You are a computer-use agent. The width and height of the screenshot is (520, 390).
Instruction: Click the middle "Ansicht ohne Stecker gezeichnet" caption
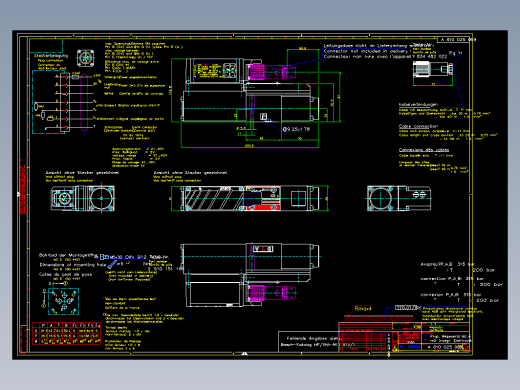(190, 173)
